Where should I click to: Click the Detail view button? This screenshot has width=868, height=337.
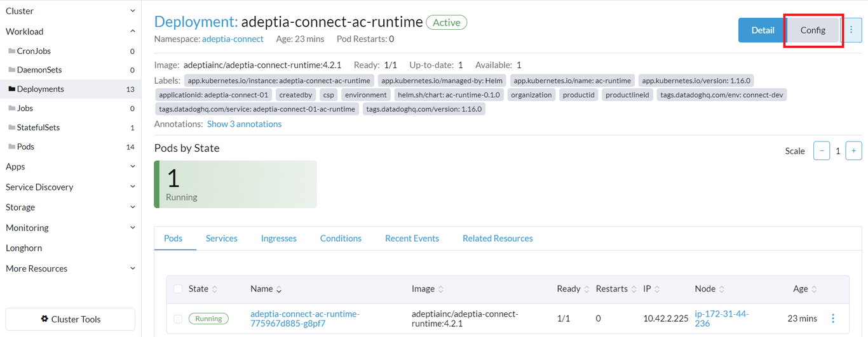coord(763,30)
